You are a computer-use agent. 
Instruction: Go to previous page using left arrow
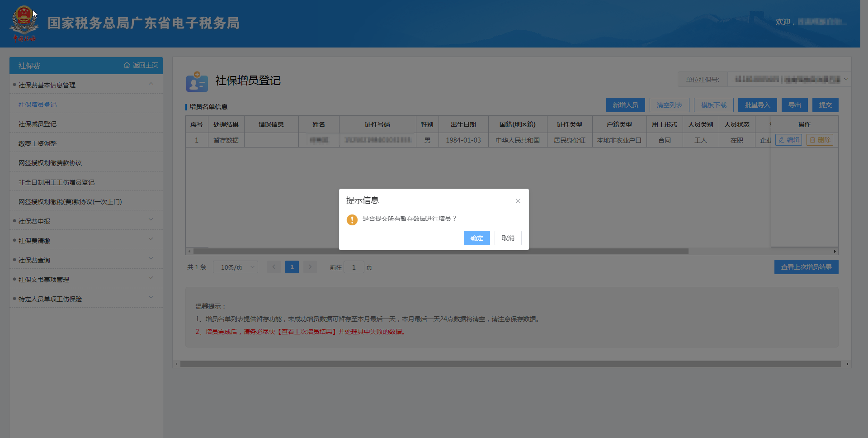(x=274, y=267)
